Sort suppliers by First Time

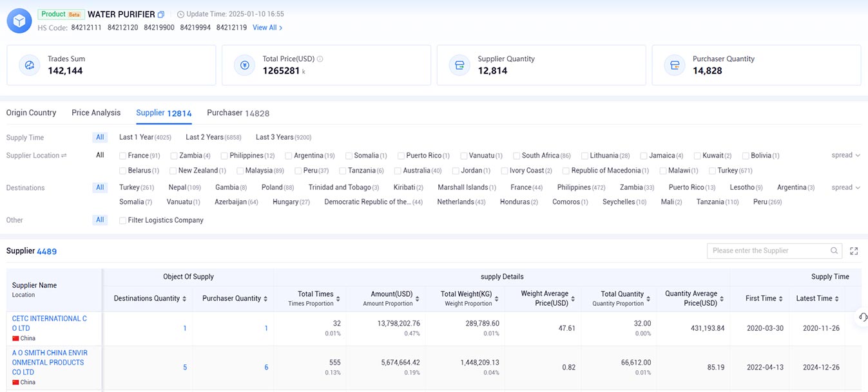[x=781, y=299]
